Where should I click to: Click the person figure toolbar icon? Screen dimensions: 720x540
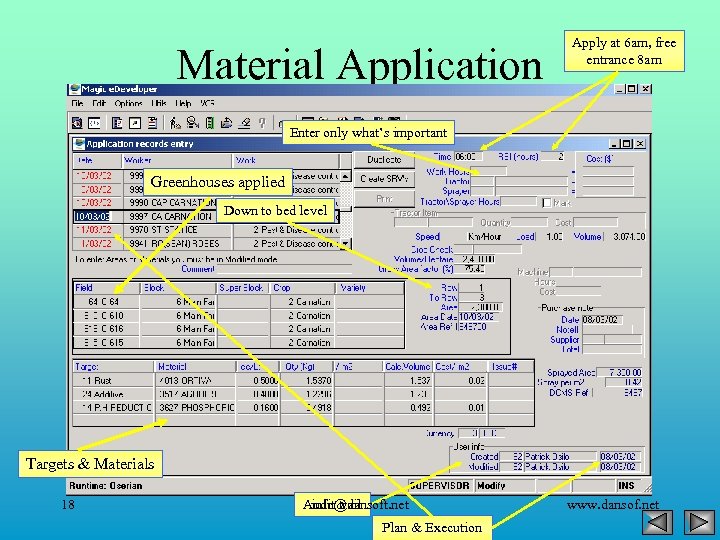click(x=175, y=123)
